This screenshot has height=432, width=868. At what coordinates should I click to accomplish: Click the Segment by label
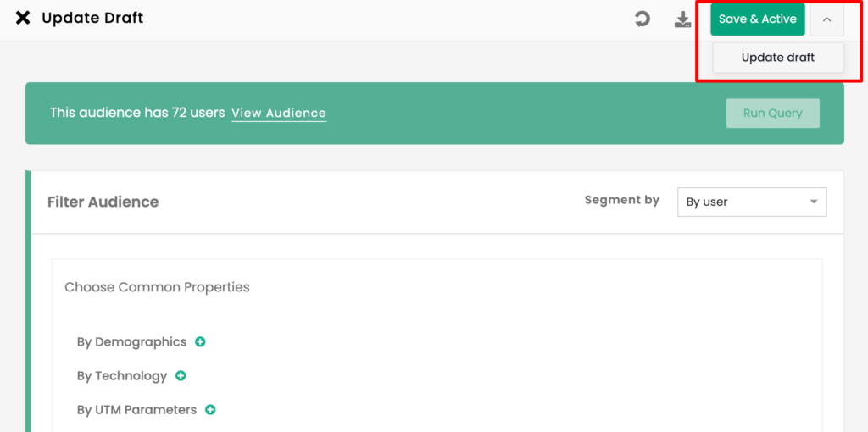point(622,200)
